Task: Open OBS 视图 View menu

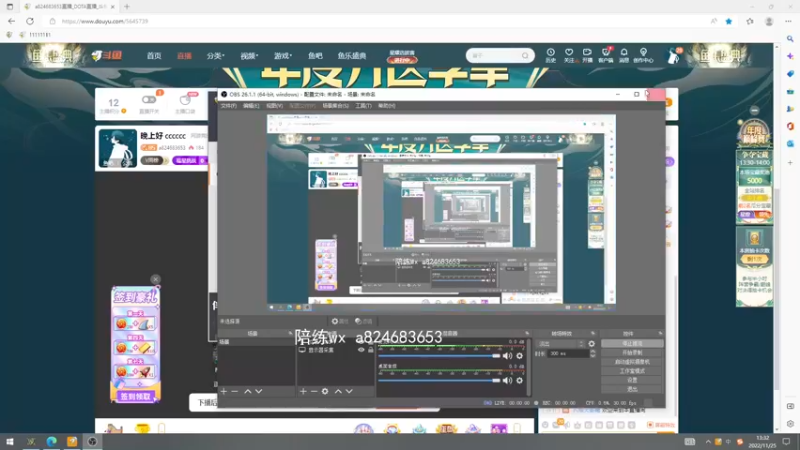Action: pos(274,106)
